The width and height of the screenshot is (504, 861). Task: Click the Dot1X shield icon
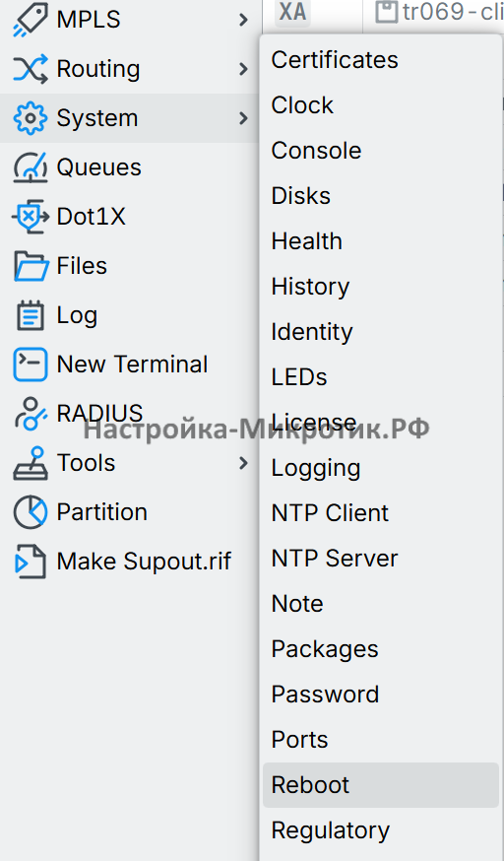(x=31, y=217)
